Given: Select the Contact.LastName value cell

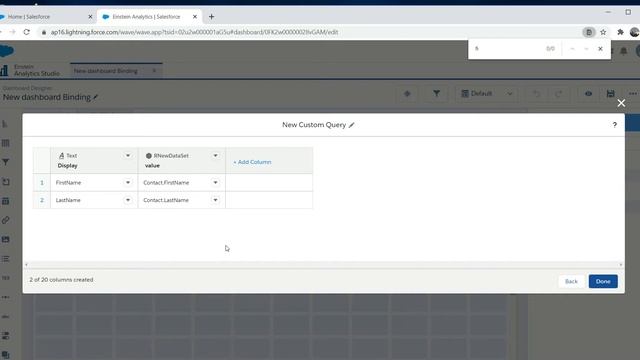Looking at the screenshot, I should (182, 200).
